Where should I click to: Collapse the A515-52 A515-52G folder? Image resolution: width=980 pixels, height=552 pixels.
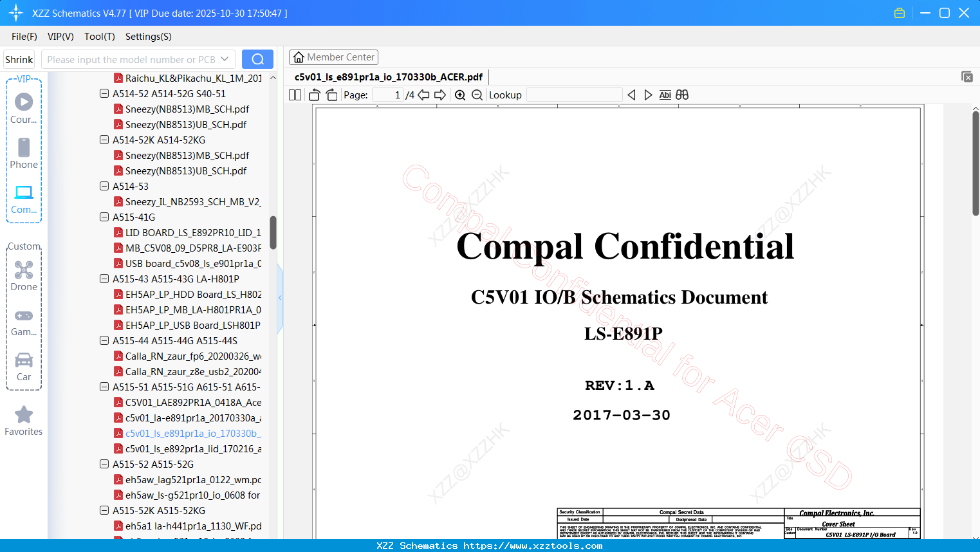104,464
